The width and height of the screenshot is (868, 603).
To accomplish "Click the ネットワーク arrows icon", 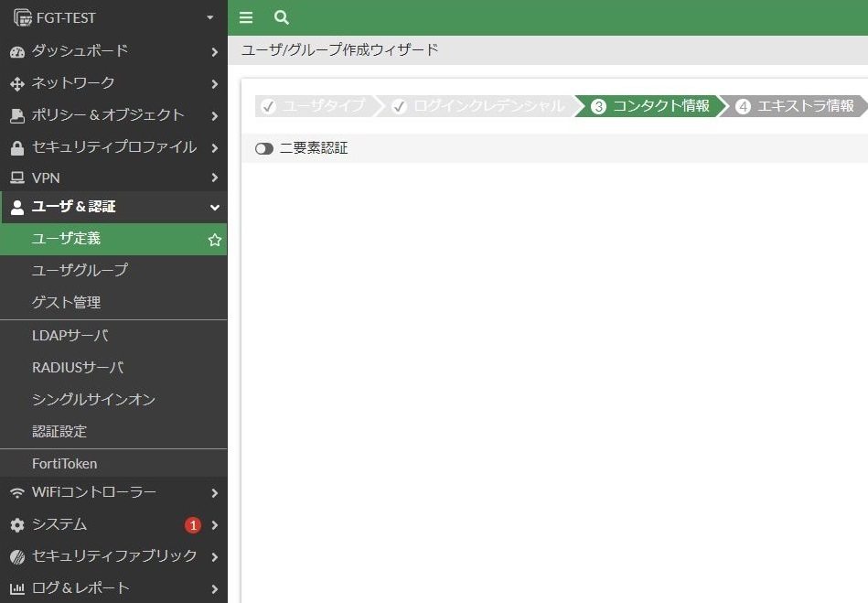I will pos(17,84).
